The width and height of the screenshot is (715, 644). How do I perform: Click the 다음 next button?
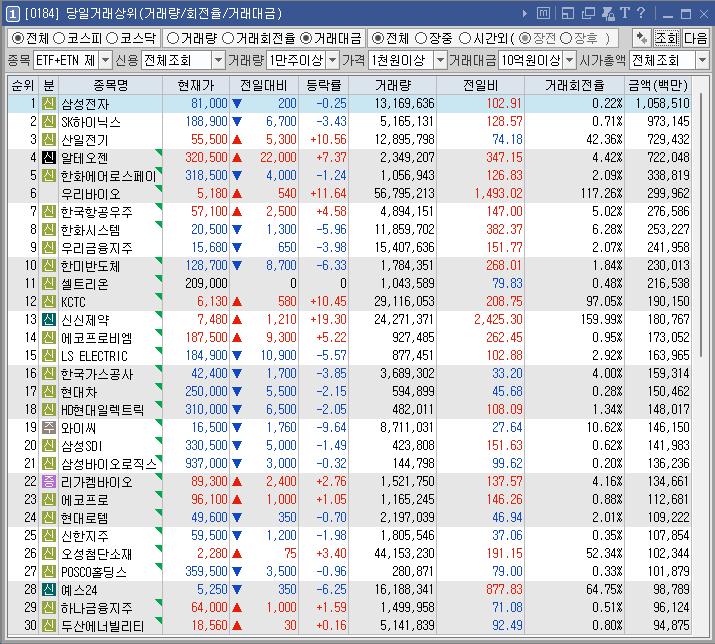coord(695,38)
